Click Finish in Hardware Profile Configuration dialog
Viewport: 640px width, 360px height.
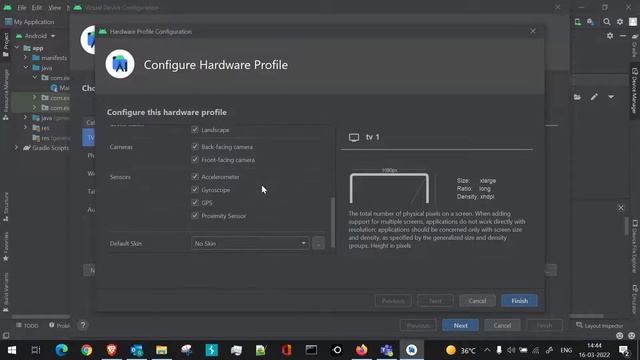(x=519, y=301)
